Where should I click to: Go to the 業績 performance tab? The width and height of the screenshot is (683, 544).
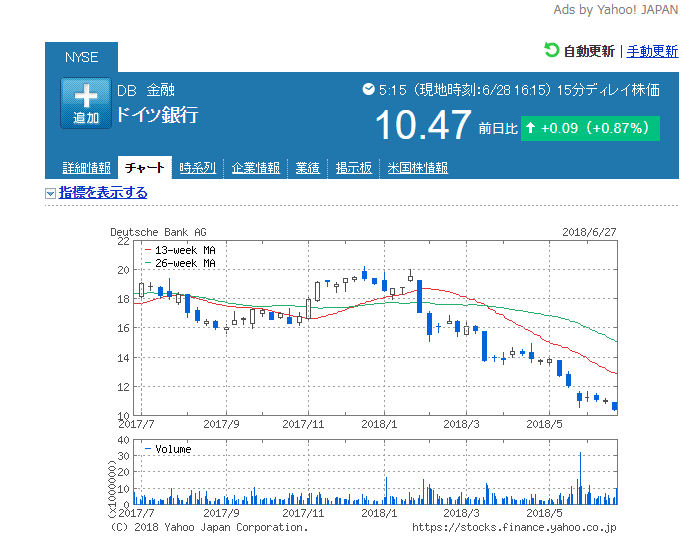click(x=308, y=168)
